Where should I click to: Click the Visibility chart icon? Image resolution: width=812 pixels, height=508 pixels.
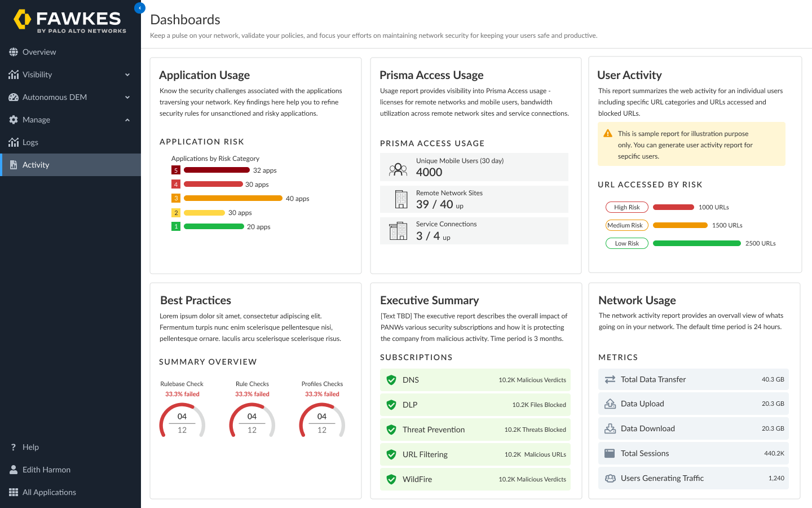14,75
